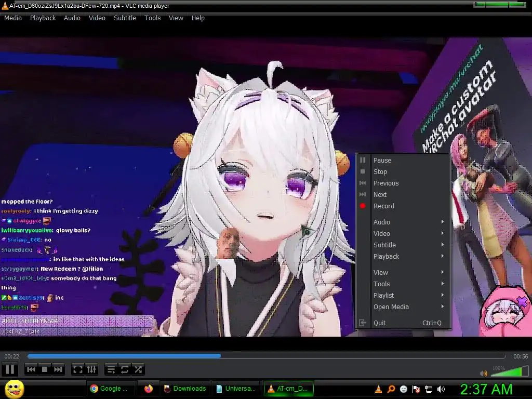The image size is (532, 399).
Task: Toggle the playlist view icon
Action: pos(111,369)
